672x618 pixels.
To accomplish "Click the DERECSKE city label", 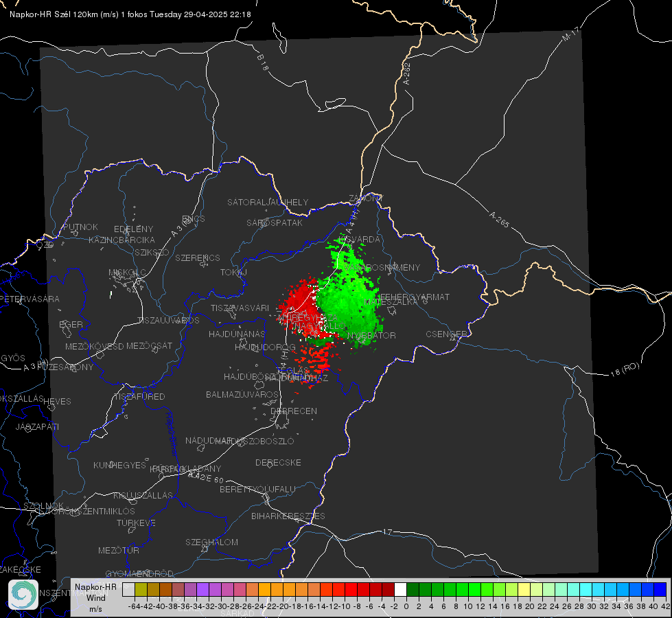I will click(x=278, y=462).
